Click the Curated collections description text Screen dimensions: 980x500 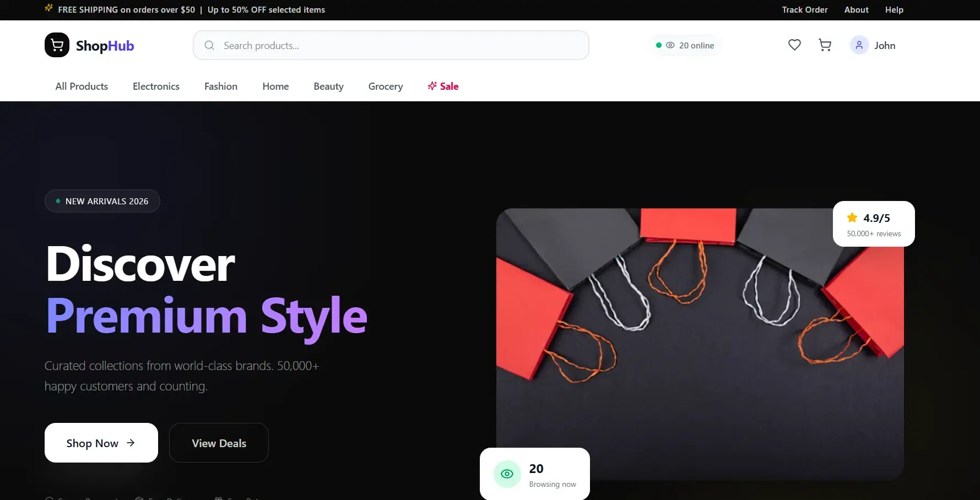click(x=182, y=376)
